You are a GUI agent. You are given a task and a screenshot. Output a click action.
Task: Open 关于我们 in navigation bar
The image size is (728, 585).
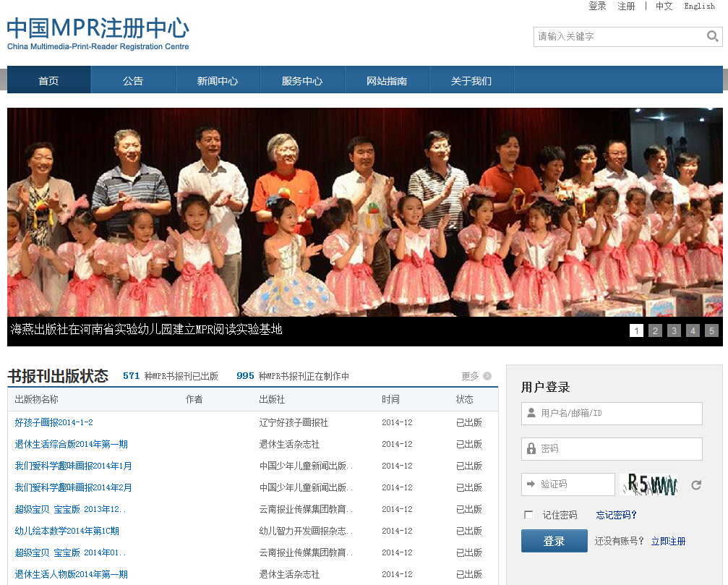click(471, 81)
